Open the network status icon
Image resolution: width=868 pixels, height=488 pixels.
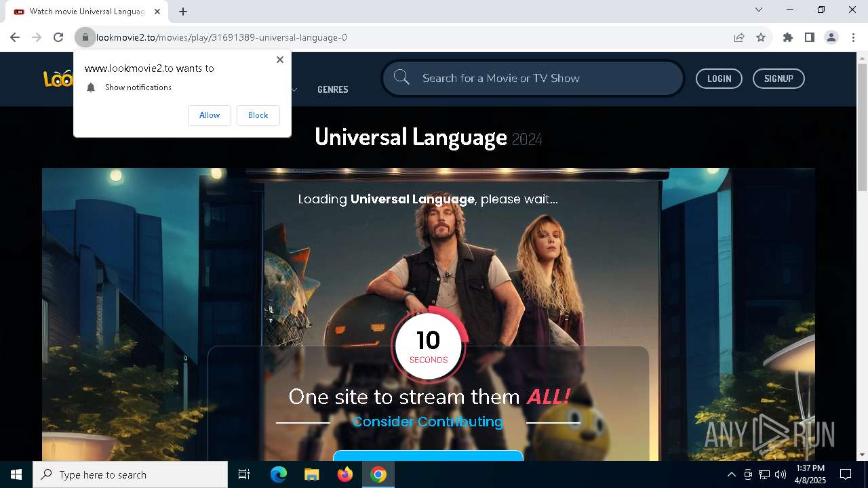point(764,474)
